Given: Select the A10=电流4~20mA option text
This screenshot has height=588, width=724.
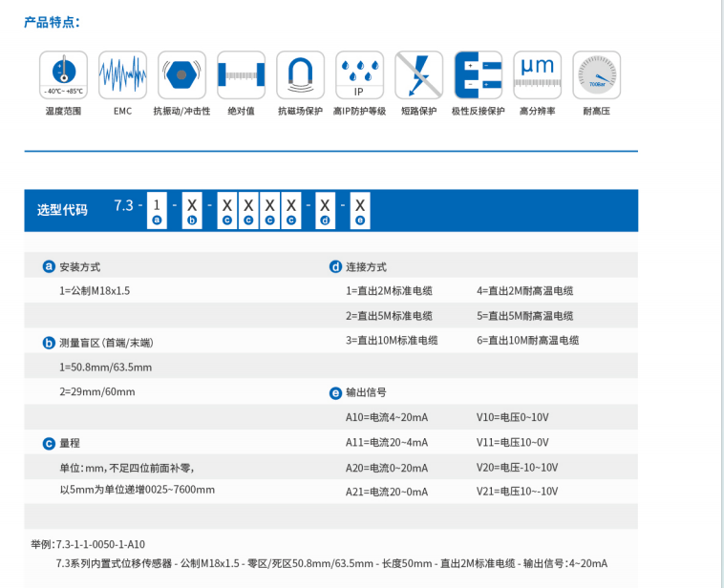Looking at the screenshot, I should [x=386, y=417].
